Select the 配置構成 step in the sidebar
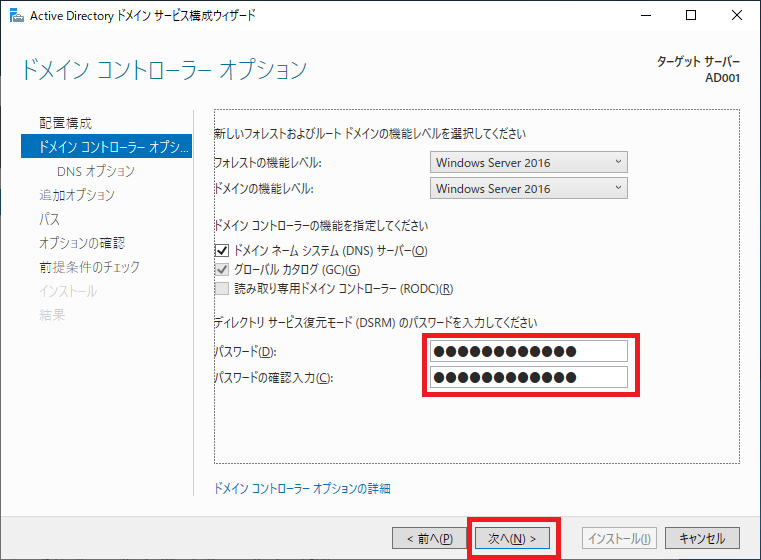The width and height of the screenshot is (761, 560). [x=66, y=123]
